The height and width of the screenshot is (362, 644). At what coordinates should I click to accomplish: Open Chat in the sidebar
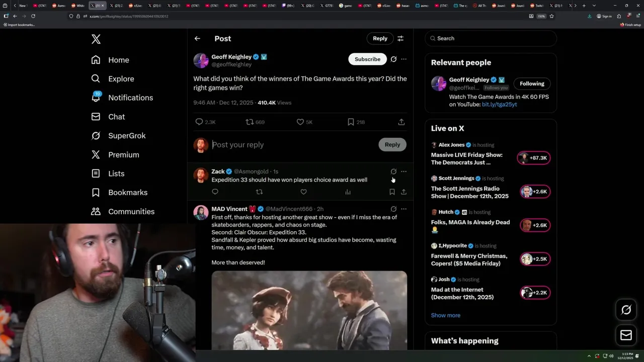[108, 117]
